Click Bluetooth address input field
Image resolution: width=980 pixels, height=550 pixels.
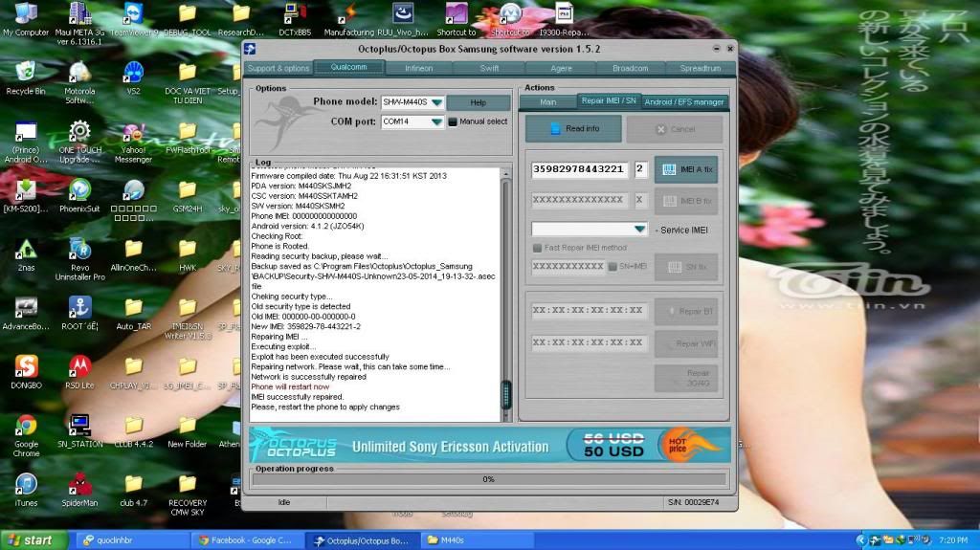coord(589,311)
